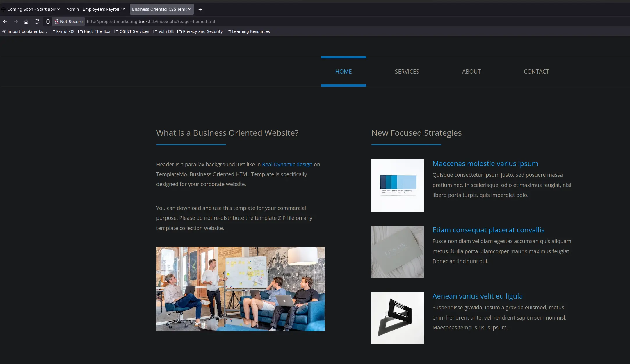This screenshot has width=630, height=364.
Task: Expand the Hack The Box bookmark folder
Action: tap(94, 31)
